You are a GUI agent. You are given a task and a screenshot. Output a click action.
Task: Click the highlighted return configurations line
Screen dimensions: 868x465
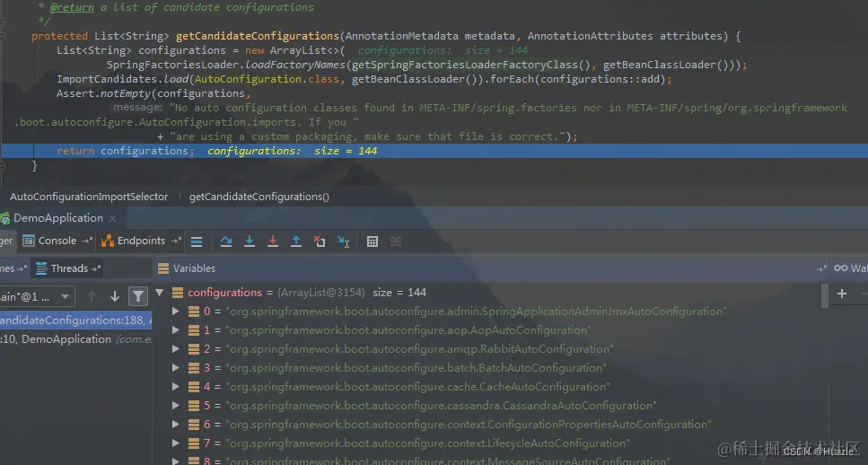tap(434, 151)
